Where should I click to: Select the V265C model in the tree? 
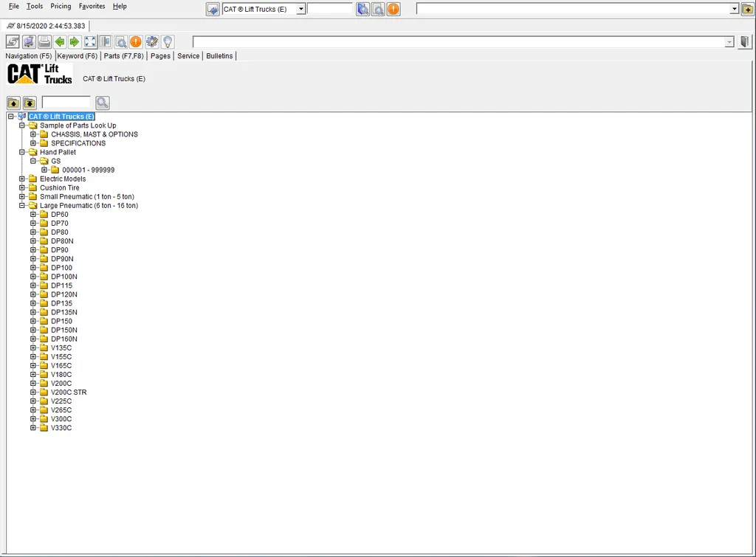tap(61, 410)
